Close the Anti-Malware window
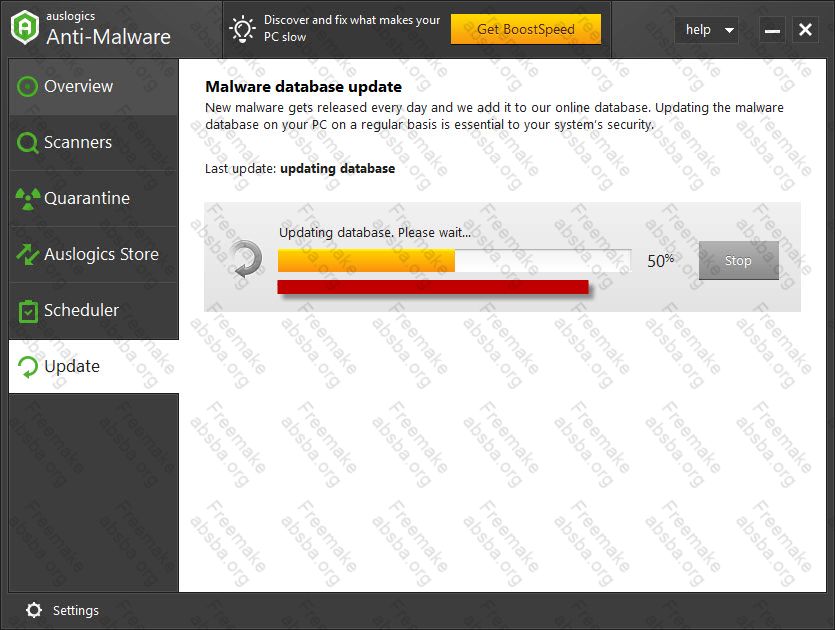This screenshot has height=630, width=835. [805, 30]
